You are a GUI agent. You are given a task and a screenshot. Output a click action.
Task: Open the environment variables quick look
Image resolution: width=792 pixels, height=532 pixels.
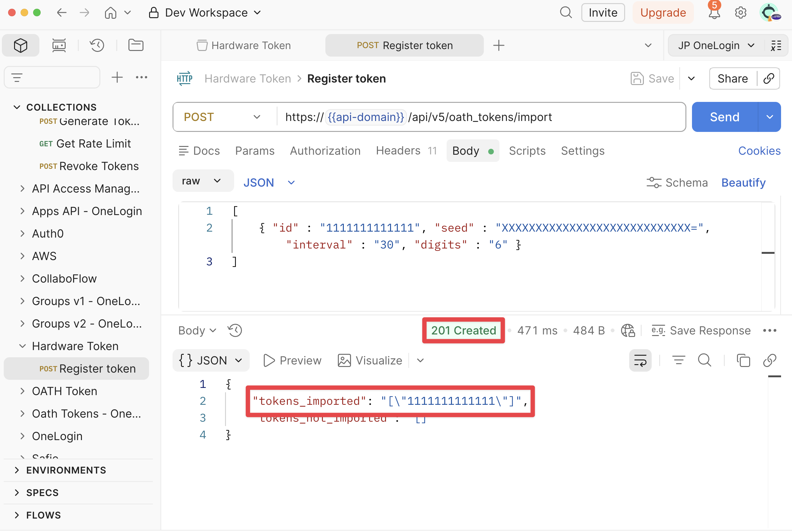tap(776, 45)
